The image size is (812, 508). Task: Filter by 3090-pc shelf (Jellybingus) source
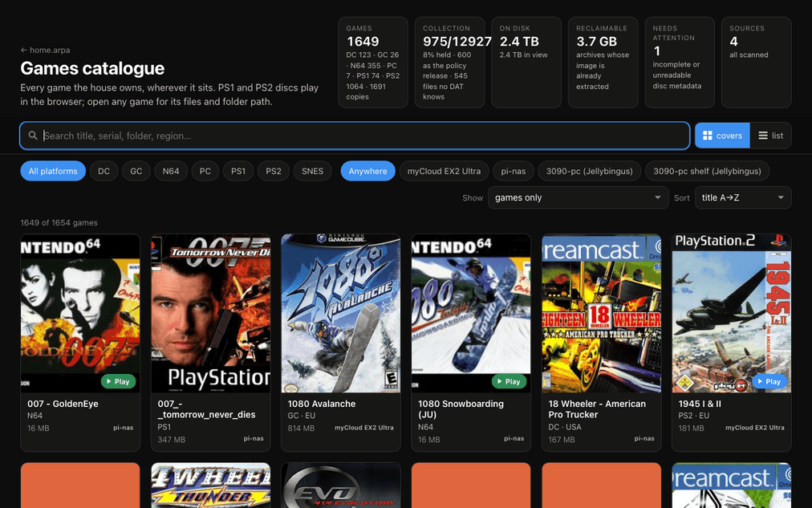click(x=707, y=171)
